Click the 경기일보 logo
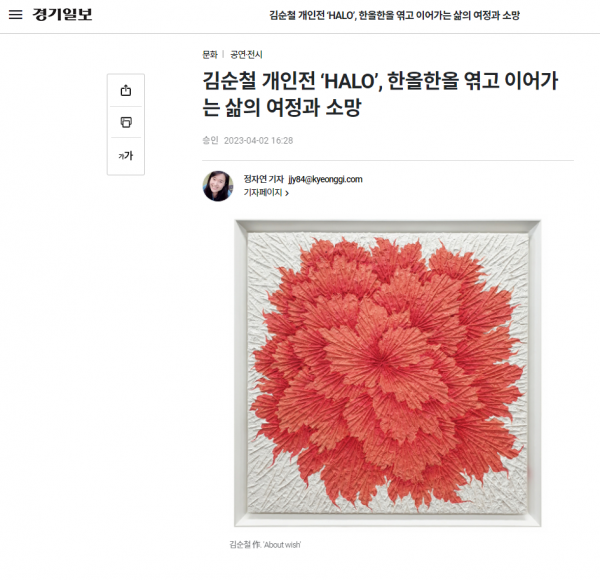600x580 pixels. tap(62, 15)
